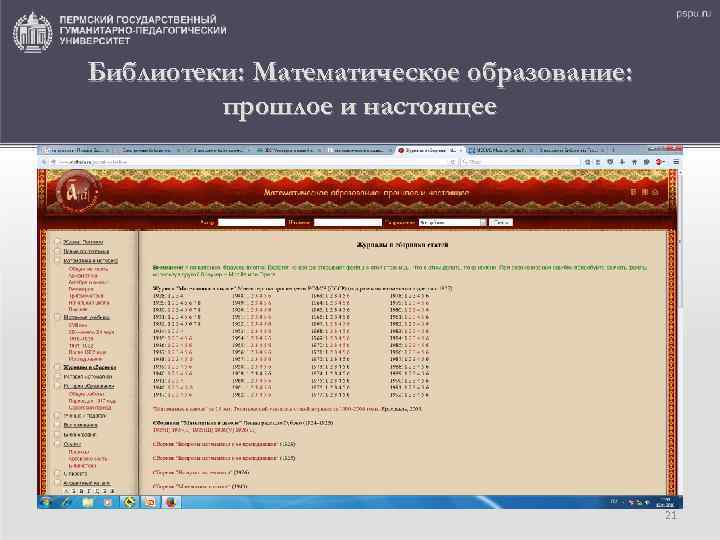
Task: Open the 'Школьные учебники' sidebar section link
Action: pyautogui.click(x=86, y=317)
